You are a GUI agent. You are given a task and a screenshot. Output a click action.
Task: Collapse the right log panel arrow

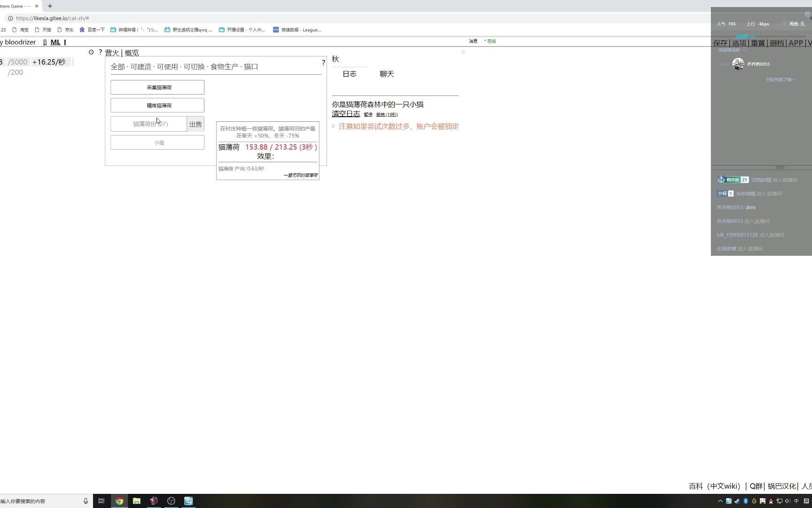463,52
